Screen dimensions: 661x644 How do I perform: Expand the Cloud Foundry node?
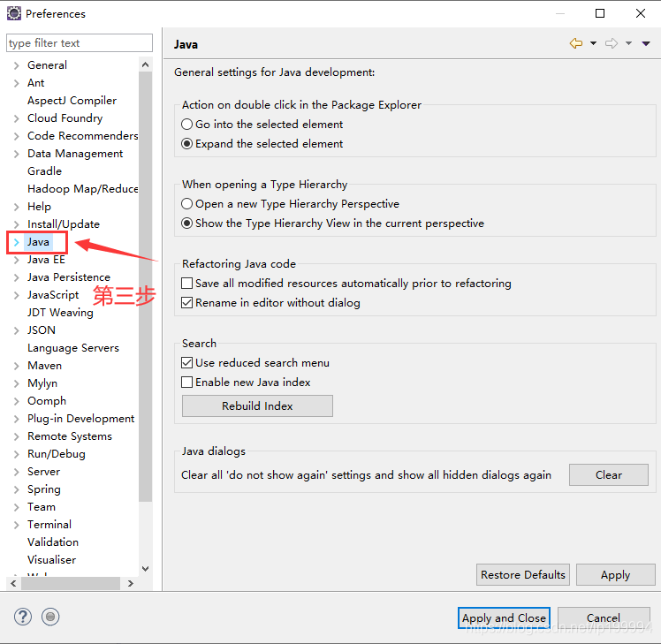click(17, 118)
